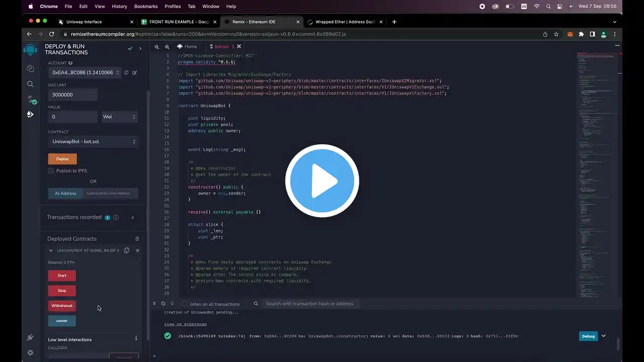Image resolution: width=644 pixels, height=362 pixels.
Task: Copy the deployed UniswapBot contract address
Action: [126, 250]
